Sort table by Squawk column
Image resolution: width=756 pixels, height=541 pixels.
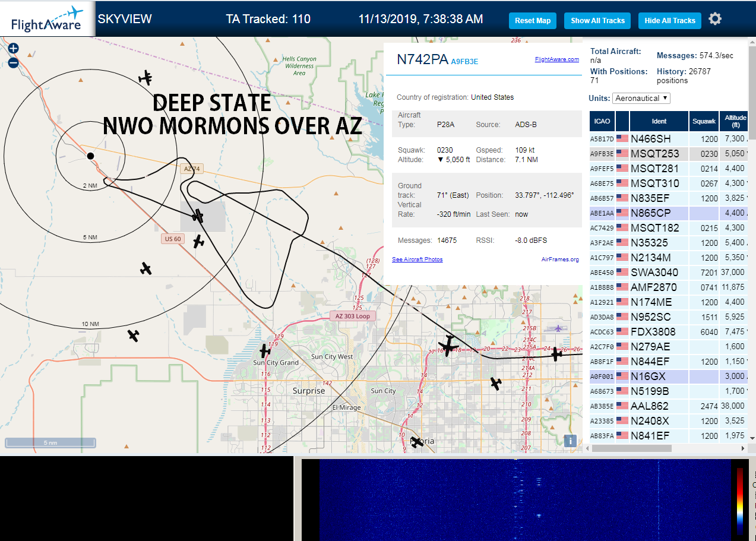click(x=704, y=121)
